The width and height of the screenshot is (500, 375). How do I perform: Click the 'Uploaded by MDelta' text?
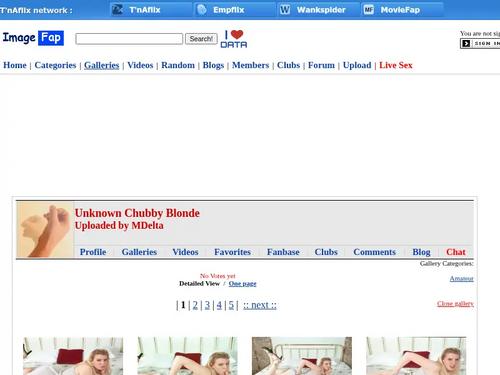pos(119,226)
